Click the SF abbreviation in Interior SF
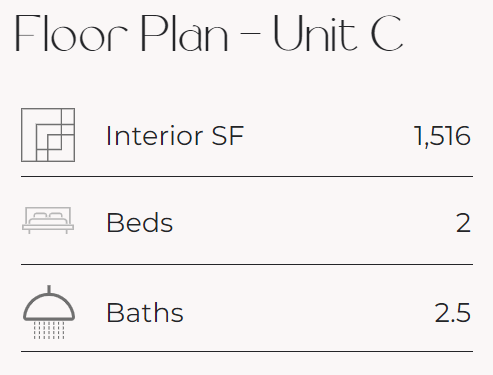Screen dimensions: 493x375 pos(228,136)
